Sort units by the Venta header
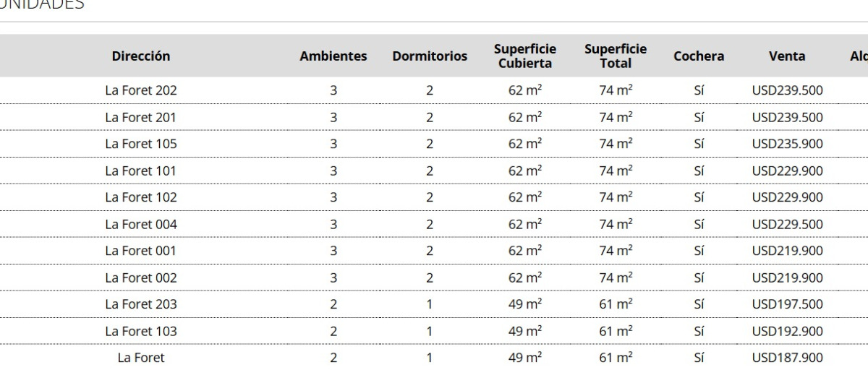Viewport: 868px width, 370px height. tap(787, 56)
